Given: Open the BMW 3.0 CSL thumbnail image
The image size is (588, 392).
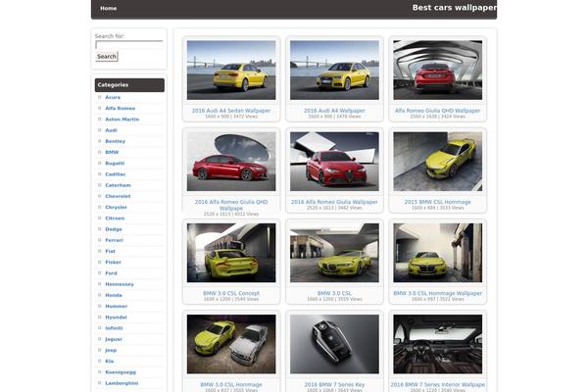Looking at the screenshot, I should (334, 253).
